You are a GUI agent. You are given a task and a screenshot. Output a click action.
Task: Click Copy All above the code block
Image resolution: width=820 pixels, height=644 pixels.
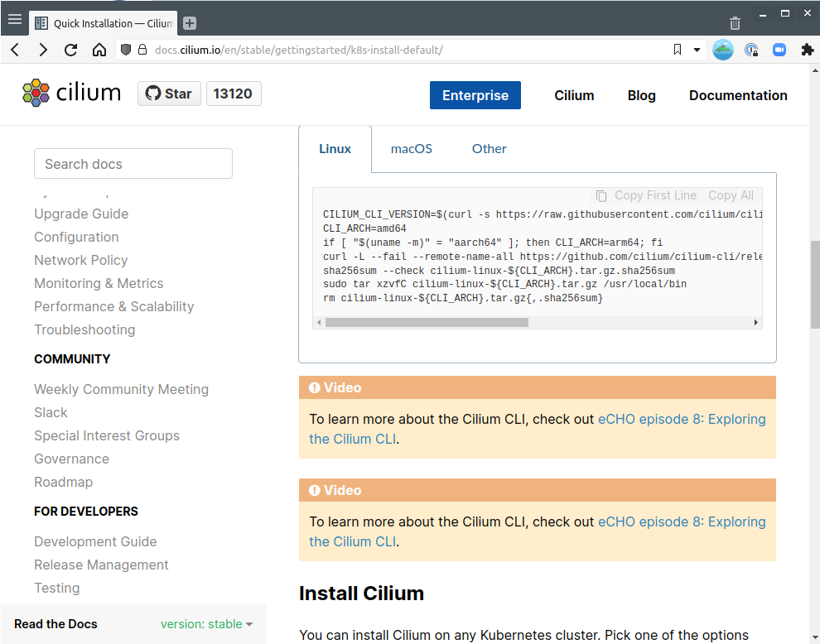pos(731,195)
